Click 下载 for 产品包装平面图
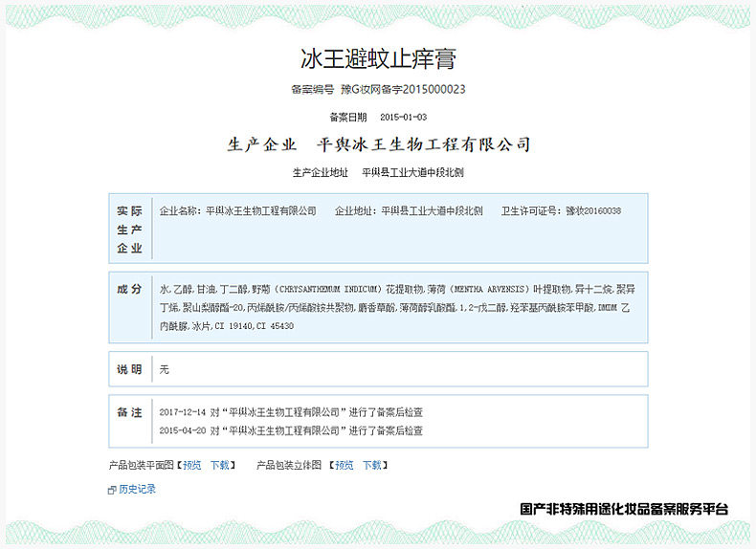756x549 pixels. click(x=220, y=465)
